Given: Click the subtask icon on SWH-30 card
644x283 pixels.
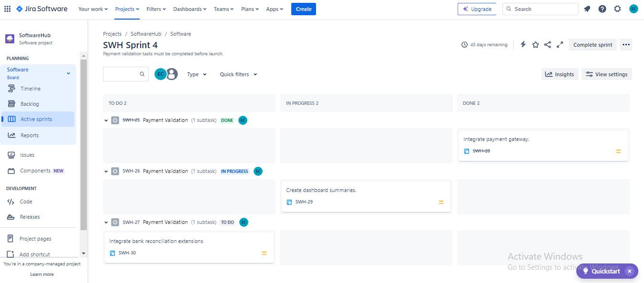Looking at the screenshot, I should (112, 253).
